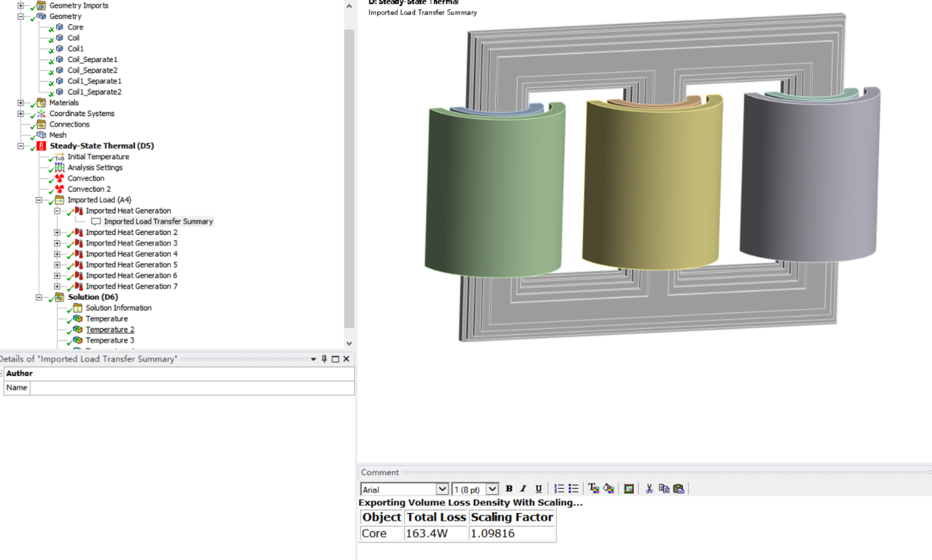
Task: Click the bulleted list icon in comment toolbar
Action: [x=573, y=488]
